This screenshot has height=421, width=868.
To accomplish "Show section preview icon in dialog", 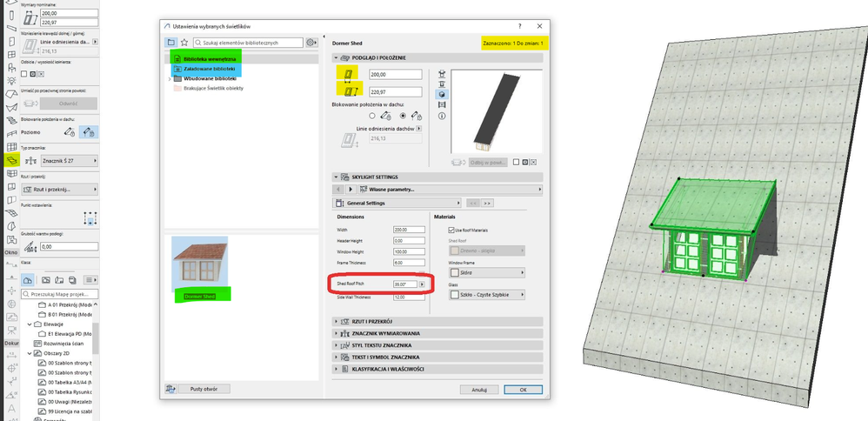I will coord(443,105).
